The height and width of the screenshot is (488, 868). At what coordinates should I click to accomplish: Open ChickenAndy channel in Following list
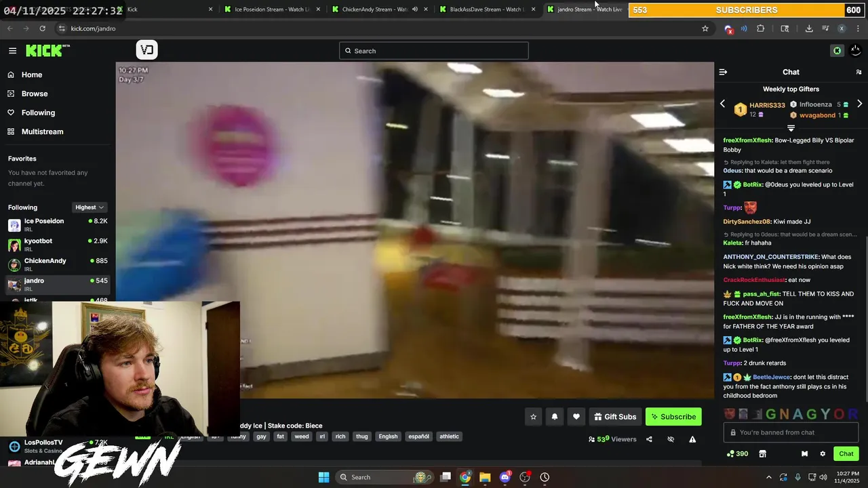pos(58,264)
